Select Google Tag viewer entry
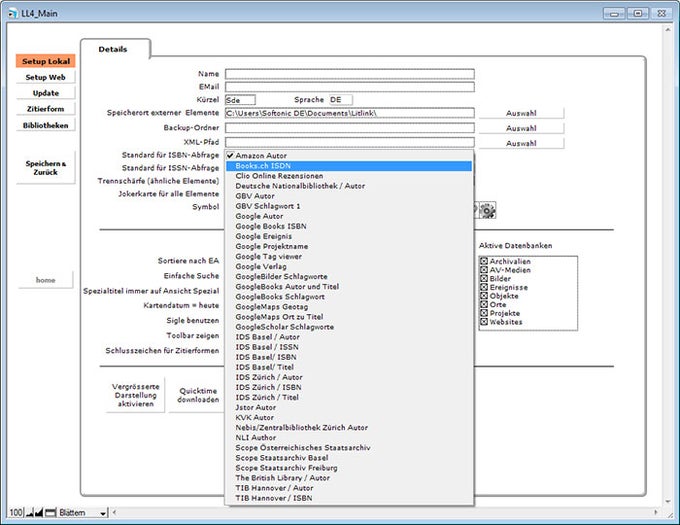Image resolution: width=680 pixels, height=525 pixels. pos(349,256)
